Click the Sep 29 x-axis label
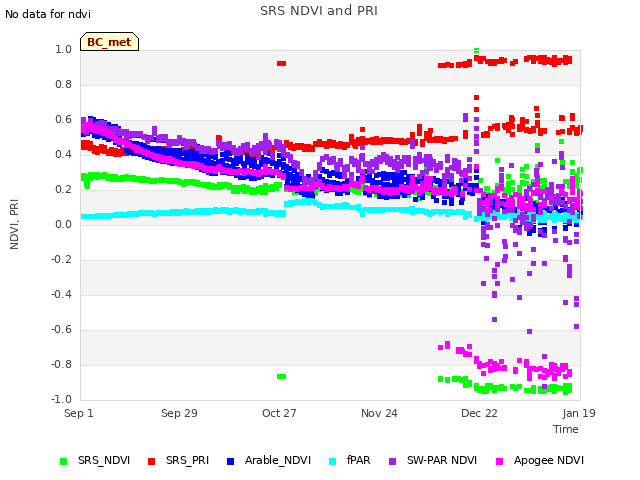Screen dimensions: 640x480 point(179,413)
